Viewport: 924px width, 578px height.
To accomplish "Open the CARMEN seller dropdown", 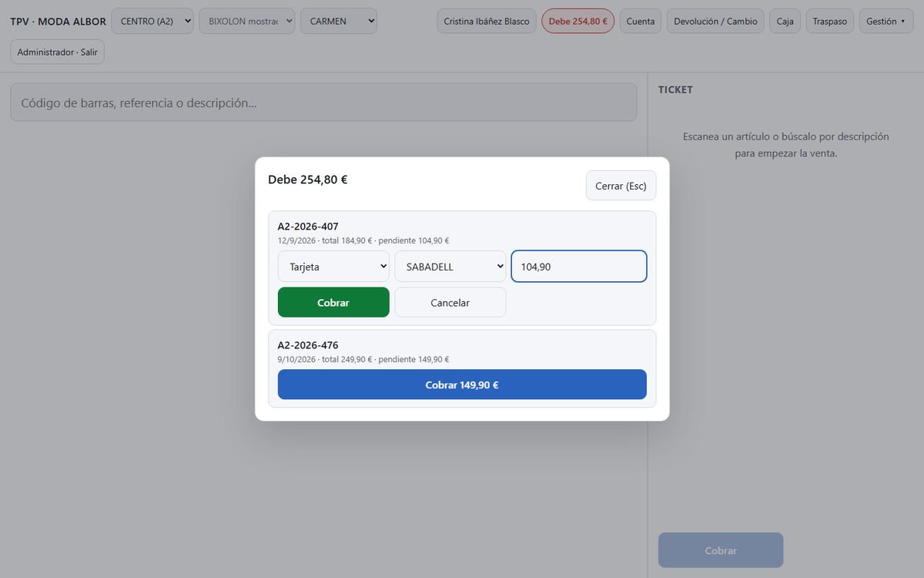I will pos(339,21).
